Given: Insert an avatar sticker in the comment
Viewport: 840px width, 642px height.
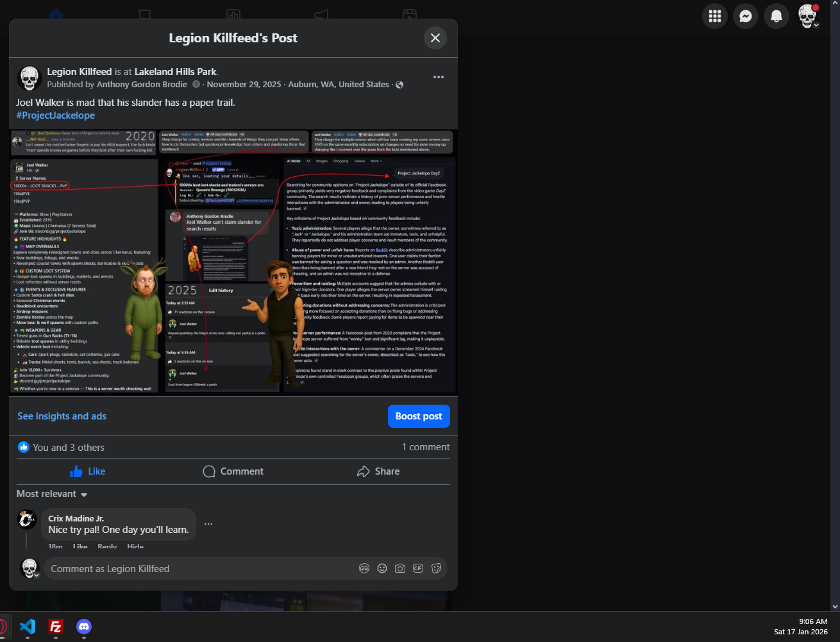Looking at the screenshot, I should coord(364,568).
